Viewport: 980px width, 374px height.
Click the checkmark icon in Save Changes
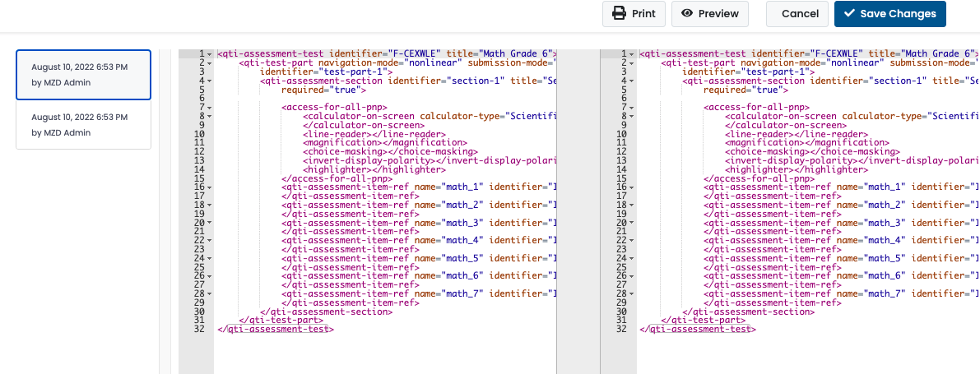click(x=848, y=13)
